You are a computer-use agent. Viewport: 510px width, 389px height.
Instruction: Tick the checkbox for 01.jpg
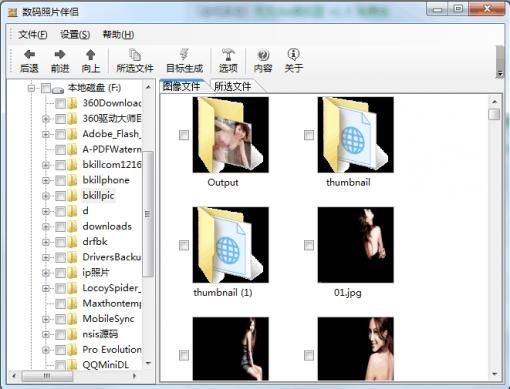click(x=309, y=245)
